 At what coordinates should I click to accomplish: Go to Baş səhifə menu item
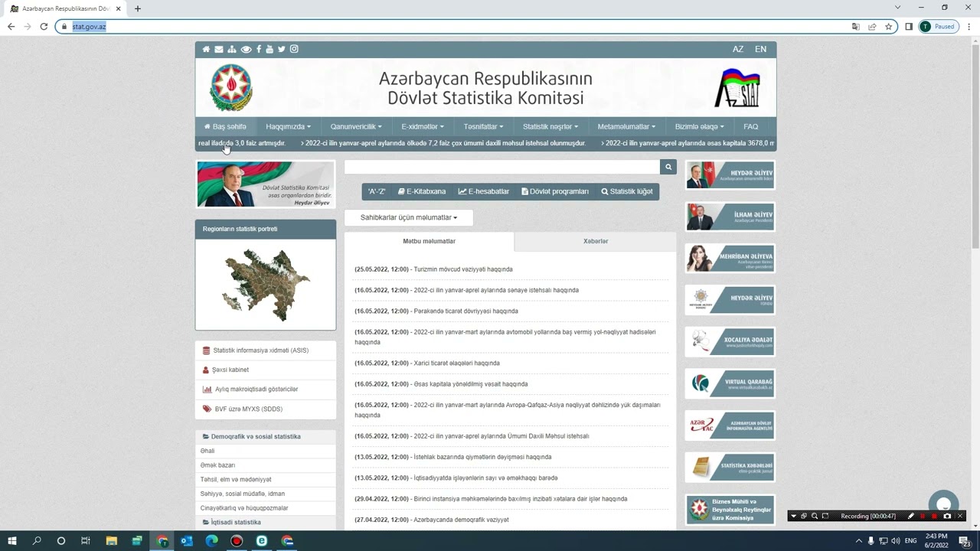tap(225, 126)
